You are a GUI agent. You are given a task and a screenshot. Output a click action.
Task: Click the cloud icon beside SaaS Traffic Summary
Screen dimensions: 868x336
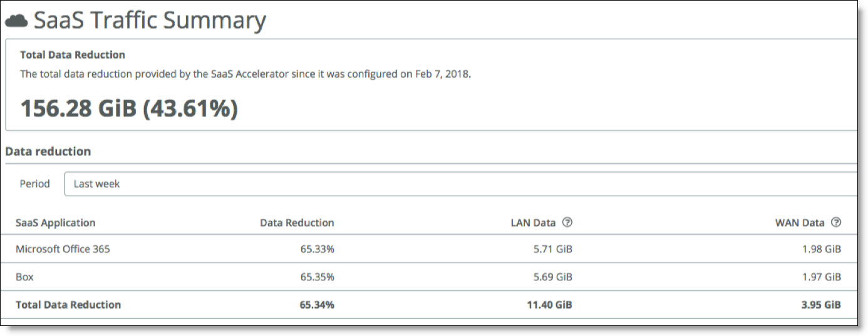pos(16,21)
